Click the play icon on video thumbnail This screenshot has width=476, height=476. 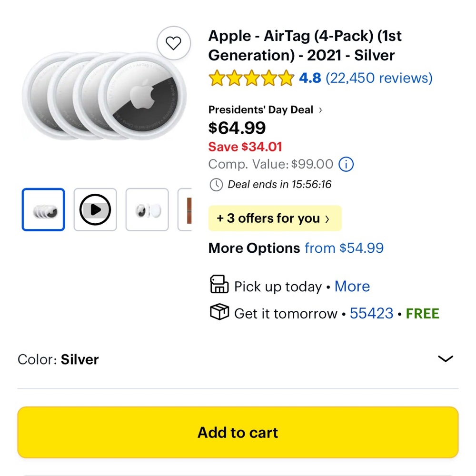click(95, 209)
